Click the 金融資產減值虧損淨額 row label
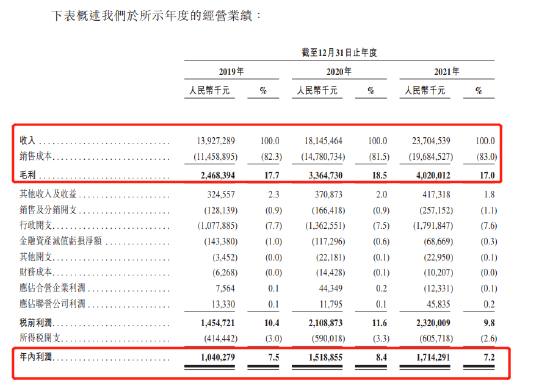Viewport: 550px width, 383px height. (61, 241)
